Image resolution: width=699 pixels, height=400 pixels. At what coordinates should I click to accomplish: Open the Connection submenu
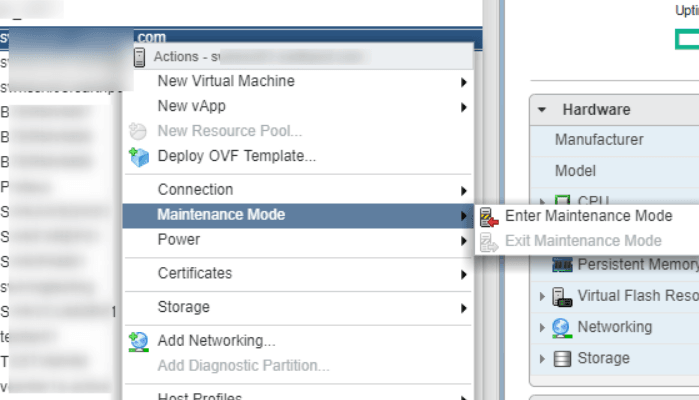[x=195, y=190]
